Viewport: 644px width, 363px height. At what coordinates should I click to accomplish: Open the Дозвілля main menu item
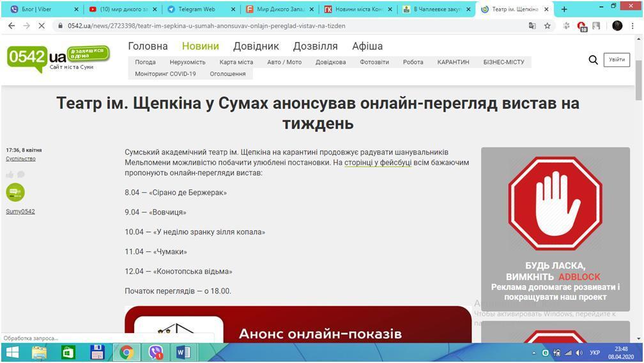[316, 46]
